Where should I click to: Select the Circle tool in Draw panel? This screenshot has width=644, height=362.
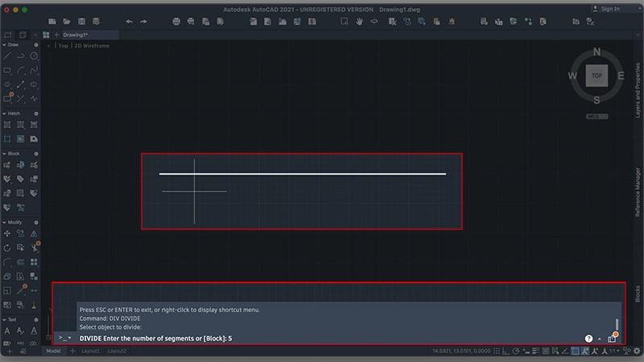tap(34, 56)
